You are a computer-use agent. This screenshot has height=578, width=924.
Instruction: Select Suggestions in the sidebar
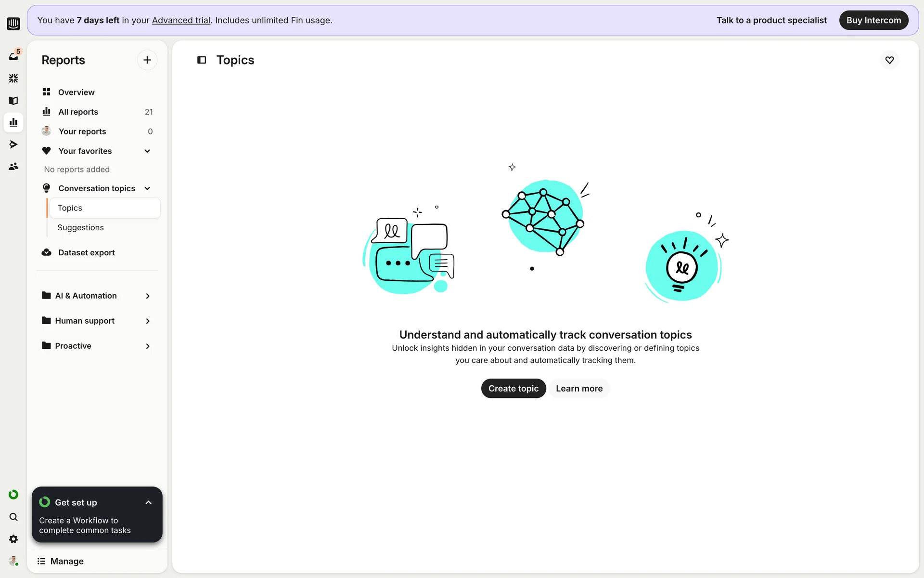click(81, 227)
